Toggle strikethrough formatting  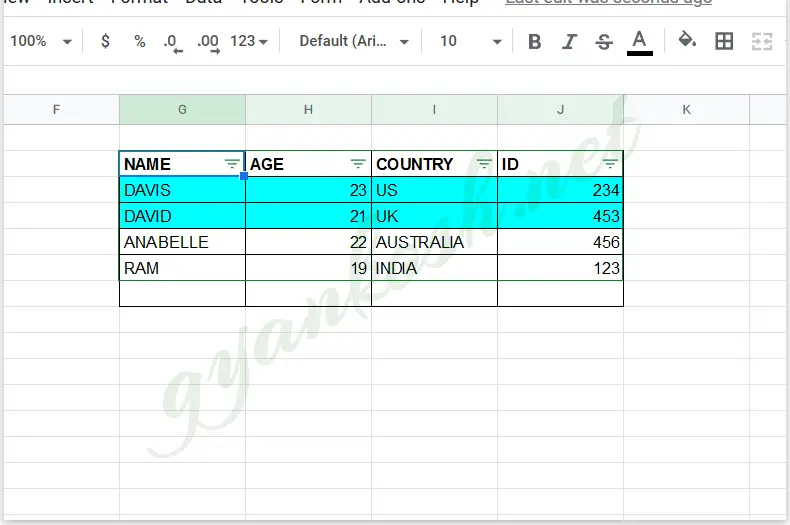(x=604, y=41)
